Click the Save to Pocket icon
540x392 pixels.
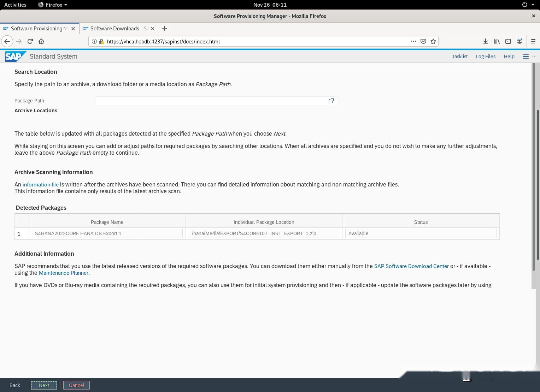tap(423, 41)
